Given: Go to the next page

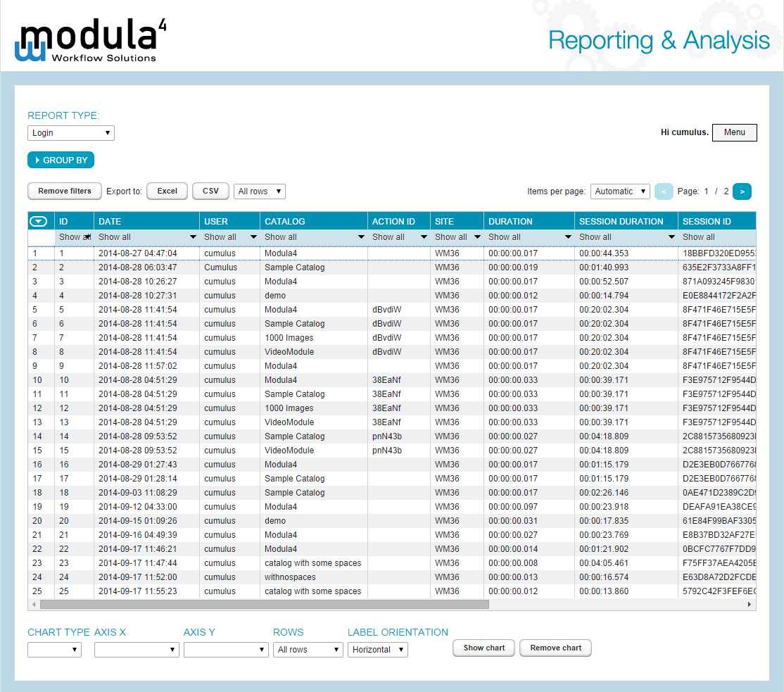Looking at the screenshot, I should pos(742,191).
